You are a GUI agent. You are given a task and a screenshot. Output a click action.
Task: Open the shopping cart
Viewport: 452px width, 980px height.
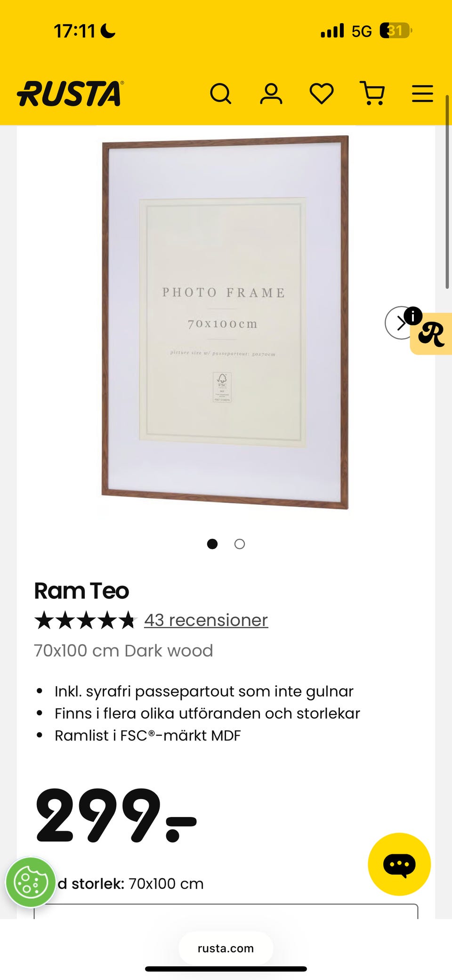pyautogui.click(x=372, y=93)
